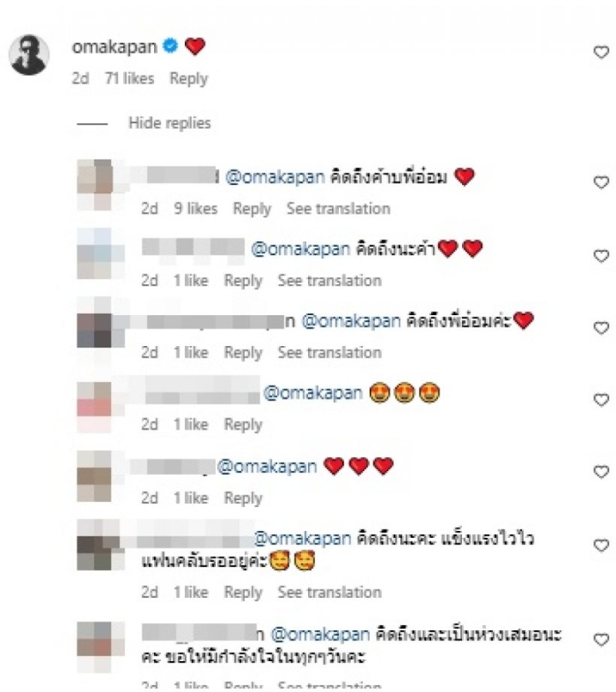
Task: Reply to the comment with 9 likes
Action: click(252, 208)
